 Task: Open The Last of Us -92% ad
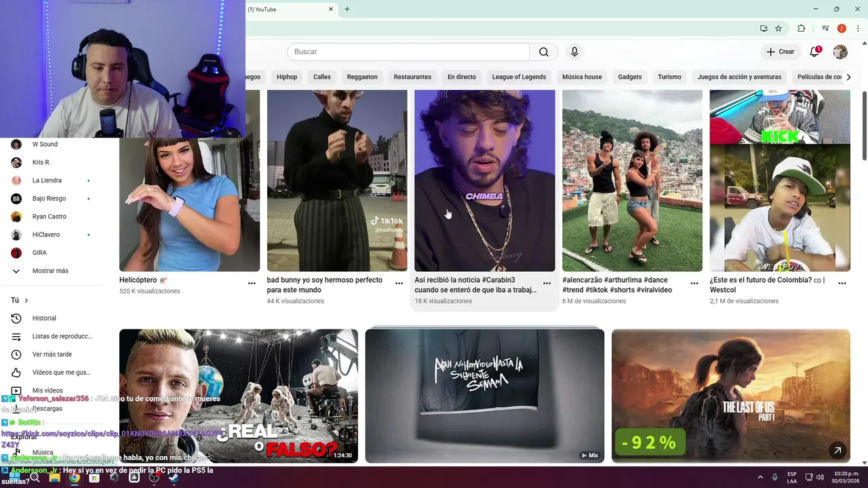731,396
